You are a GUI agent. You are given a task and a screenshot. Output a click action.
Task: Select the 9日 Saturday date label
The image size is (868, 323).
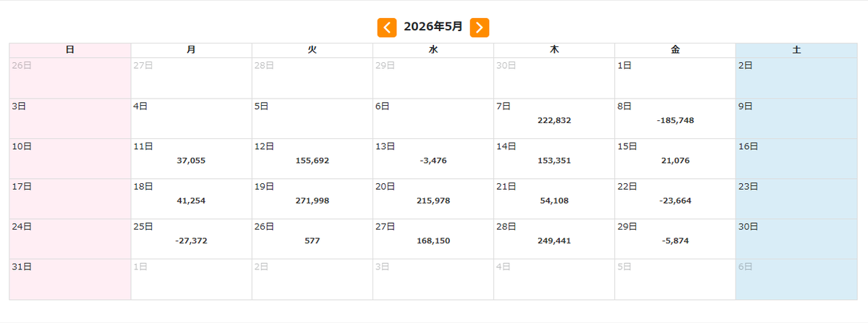click(x=746, y=106)
